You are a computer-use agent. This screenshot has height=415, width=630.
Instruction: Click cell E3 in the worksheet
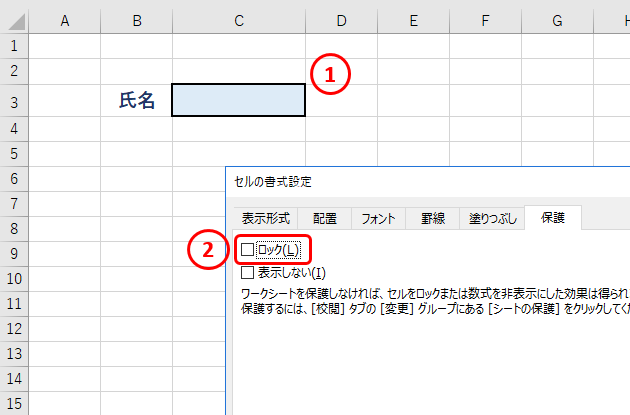(413, 100)
